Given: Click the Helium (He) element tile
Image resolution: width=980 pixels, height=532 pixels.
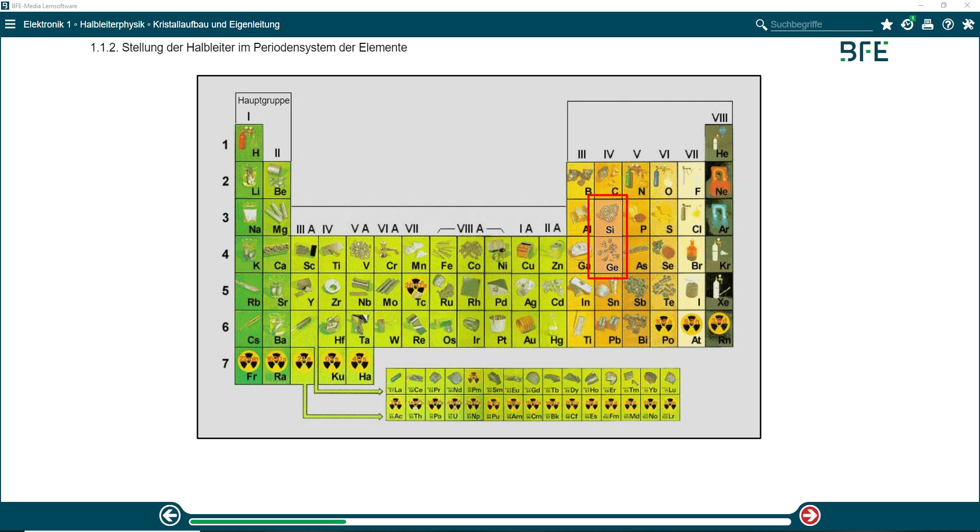Looking at the screenshot, I should (x=718, y=143).
